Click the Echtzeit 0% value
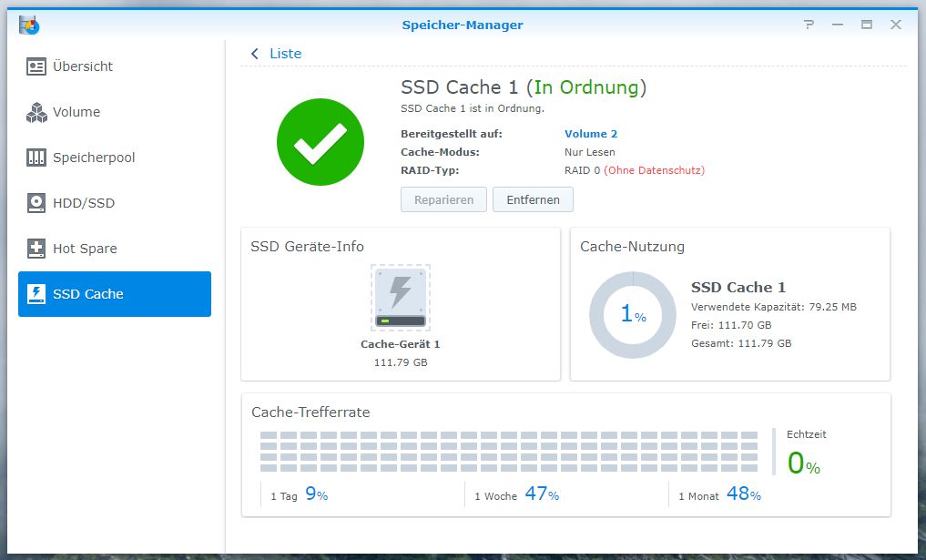Viewport: 926px width, 560px height. 804,463
